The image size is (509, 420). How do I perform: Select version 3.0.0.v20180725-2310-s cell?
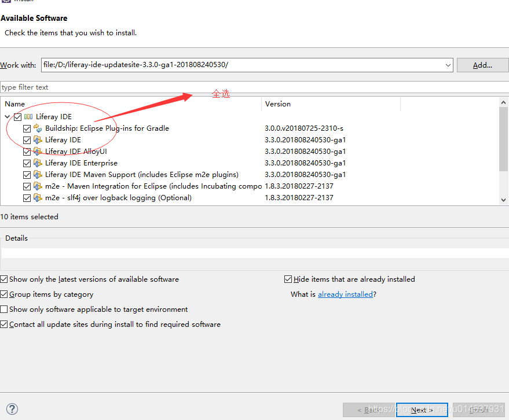coord(304,128)
